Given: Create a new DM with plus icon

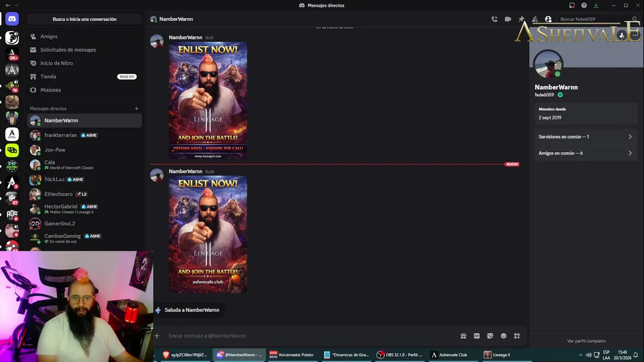Looking at the screenshot, I should [x=136, y=109].
